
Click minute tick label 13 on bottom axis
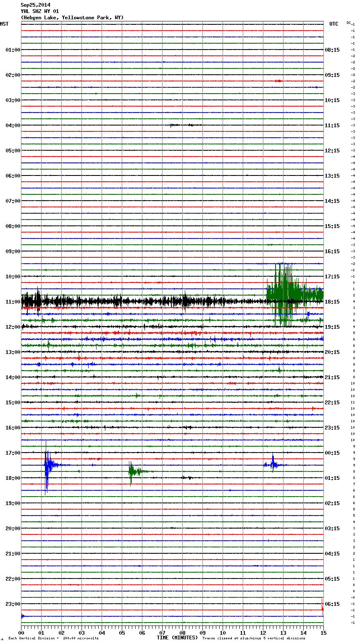283,633
